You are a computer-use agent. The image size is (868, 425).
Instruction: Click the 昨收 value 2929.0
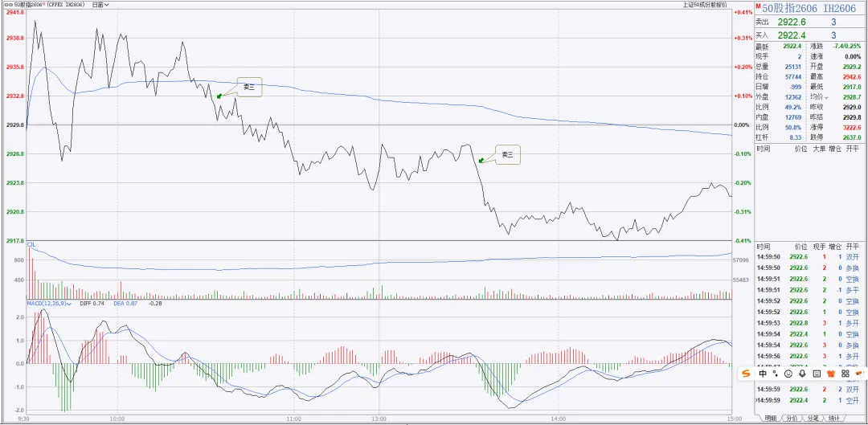[x=851, y=107]
